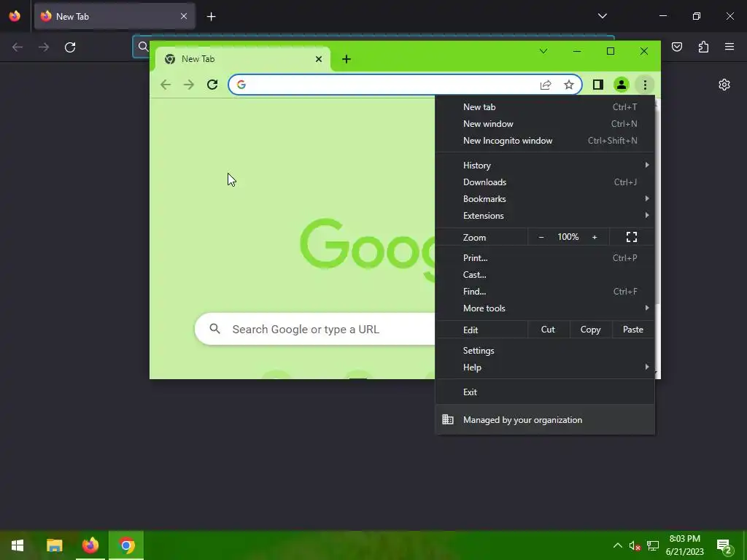747x560 pixels.
Task: Open the Firefox extensions puzzle icon
Action: click(x=703, y=47)
